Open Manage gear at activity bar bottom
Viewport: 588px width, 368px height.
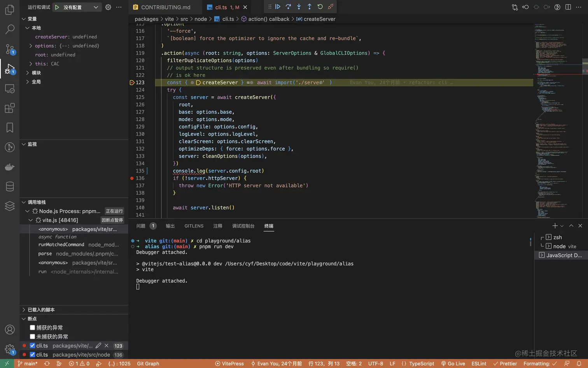pyautogui.click(x=10, y=349)
